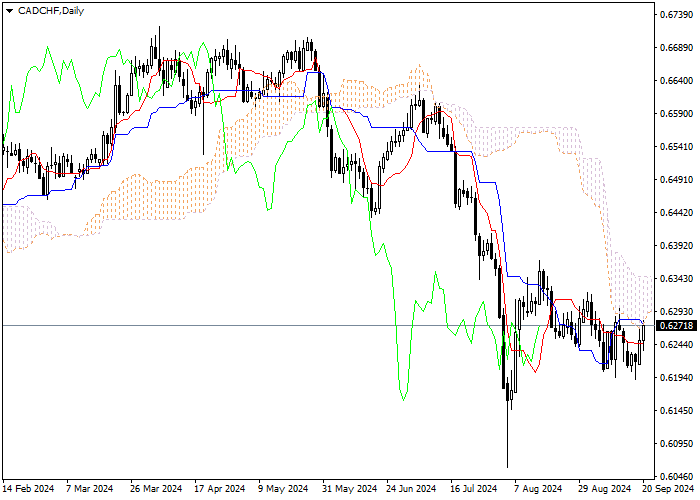Click the 29 Aug 2024 date label
The height and width of the screenshot is (500, 700).
point(604,489)
